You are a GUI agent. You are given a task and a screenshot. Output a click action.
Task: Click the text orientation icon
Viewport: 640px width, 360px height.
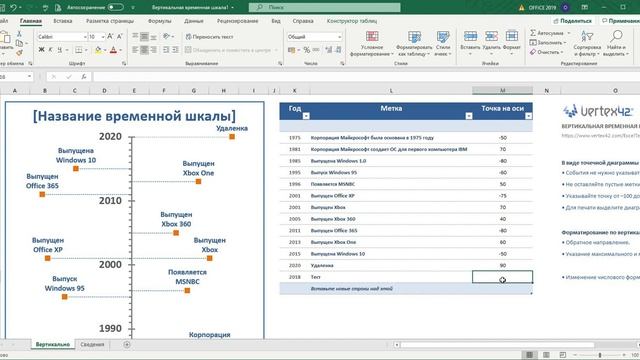pos(167,37)
